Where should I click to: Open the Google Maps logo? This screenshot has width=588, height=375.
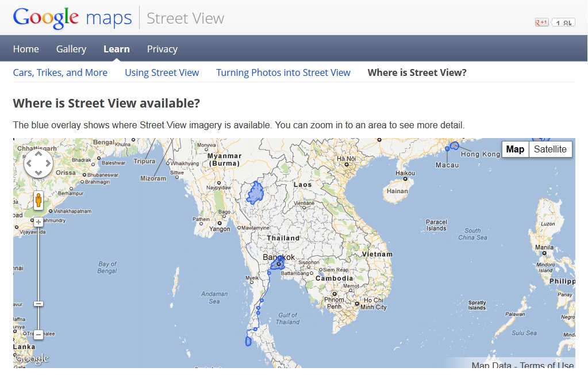pos(72,18)
